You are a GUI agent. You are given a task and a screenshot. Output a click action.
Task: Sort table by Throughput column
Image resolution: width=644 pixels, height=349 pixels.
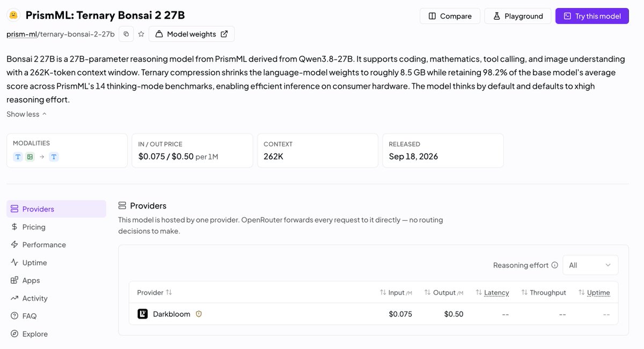coord(544,292)
